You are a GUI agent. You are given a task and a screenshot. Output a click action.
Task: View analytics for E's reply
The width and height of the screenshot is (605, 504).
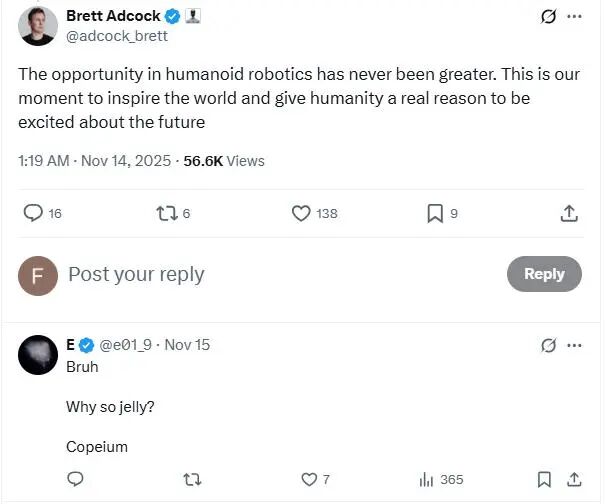coord(441,480)
